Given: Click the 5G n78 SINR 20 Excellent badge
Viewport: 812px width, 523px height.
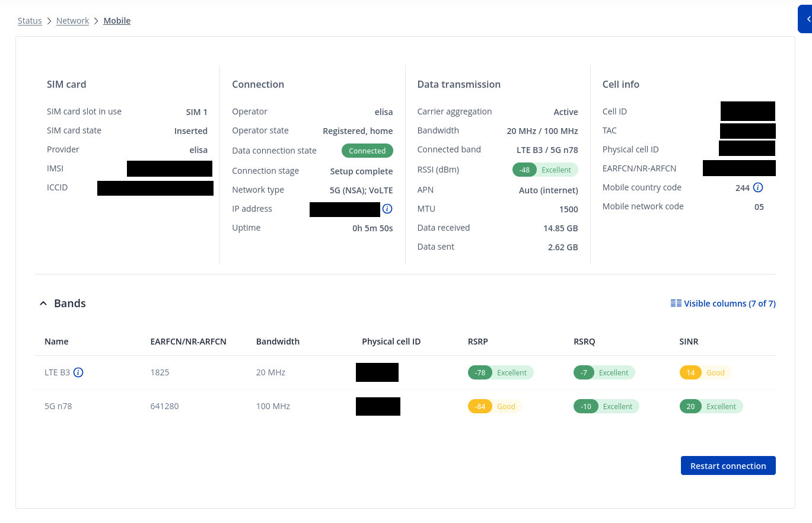Looking at the screenshot, I should tap(711, 406).
